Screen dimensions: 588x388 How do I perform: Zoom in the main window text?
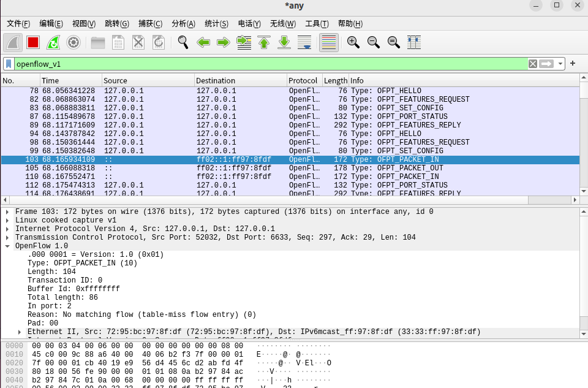point(353,42)
